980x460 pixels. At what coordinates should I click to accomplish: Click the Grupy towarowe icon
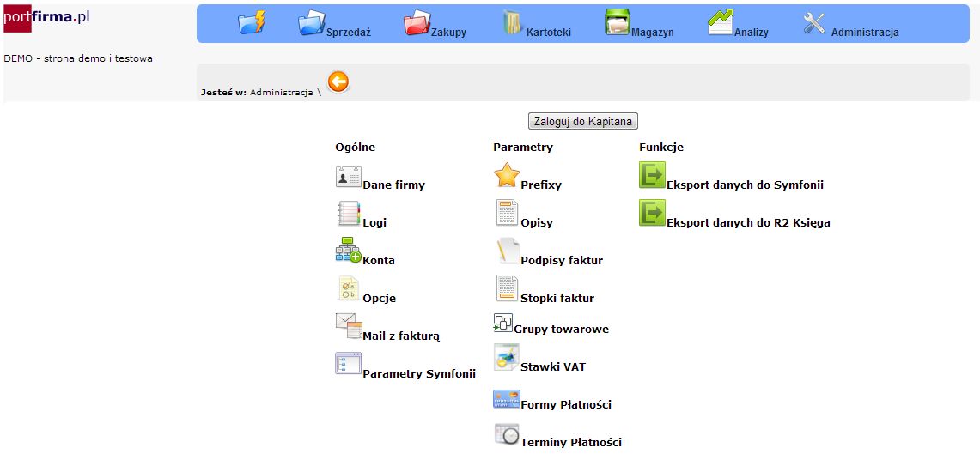503,323
